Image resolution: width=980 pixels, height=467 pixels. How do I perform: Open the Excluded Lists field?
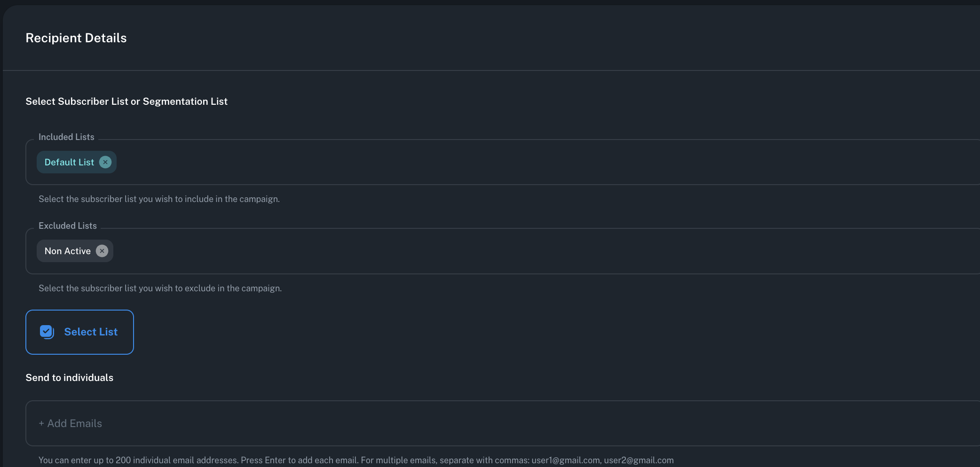tap(517, 251)
